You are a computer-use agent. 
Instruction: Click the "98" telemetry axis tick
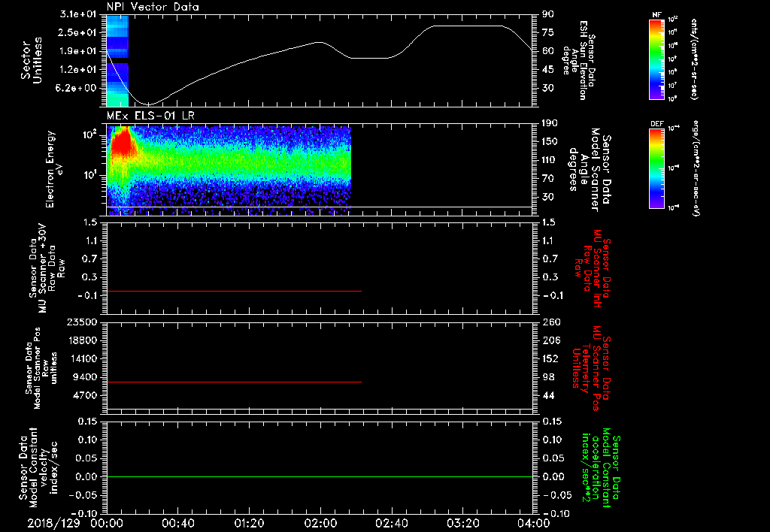(x=548, y=377)
